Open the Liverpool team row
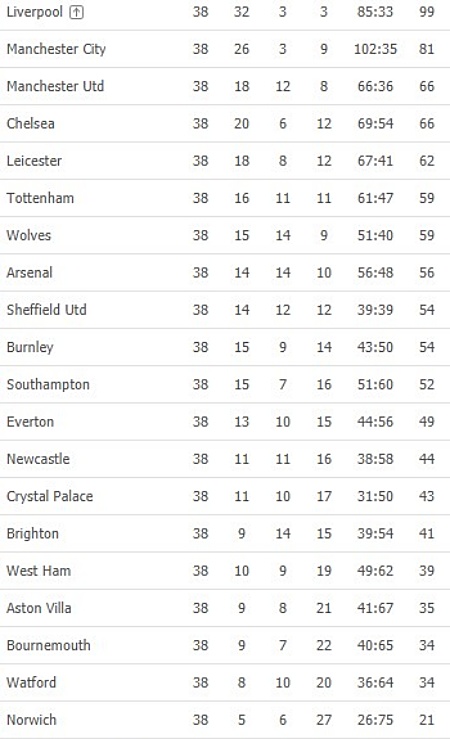The width and height of the screenshot is (450, 739). pyautogui.click(x=225, y=12)
